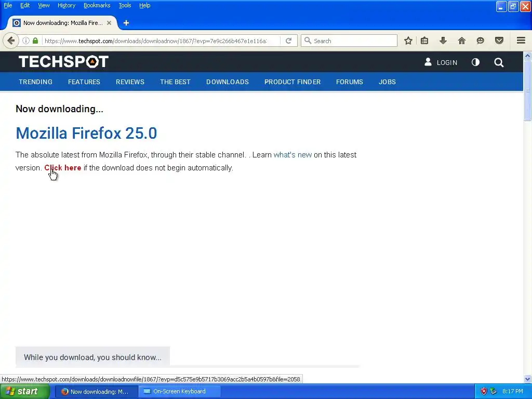This screenshot has height=399, width=532.
Task: Open the History menu
Action: [x=66, y=5]
